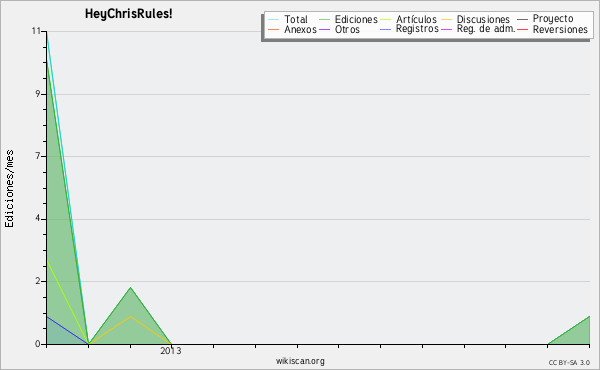Image resolution: width=600 pixels, height=370 pixels.
Task: Click the chart title HeyChrisRules!
Action: coord(129,14)
